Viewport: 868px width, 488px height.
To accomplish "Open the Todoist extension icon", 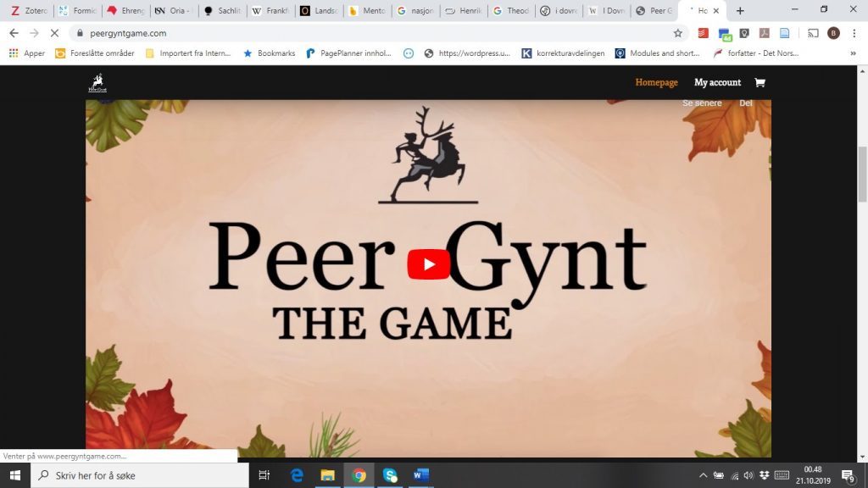I will pos(703,33).
